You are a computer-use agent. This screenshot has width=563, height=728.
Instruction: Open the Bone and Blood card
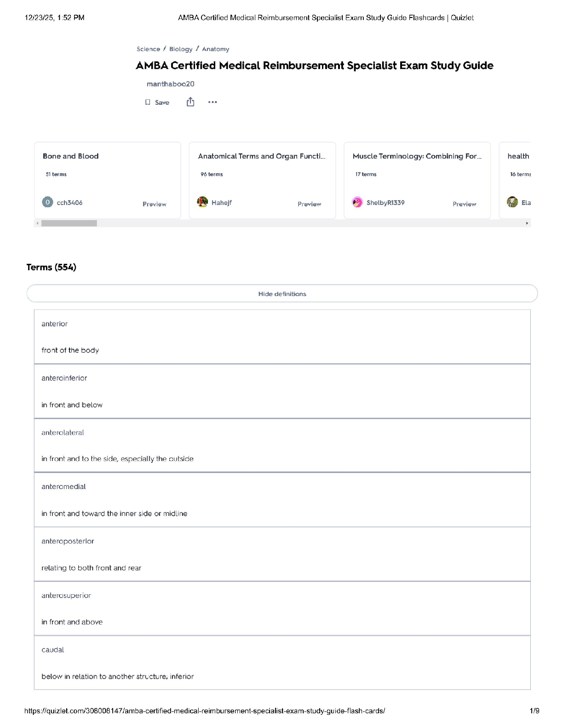71,156
